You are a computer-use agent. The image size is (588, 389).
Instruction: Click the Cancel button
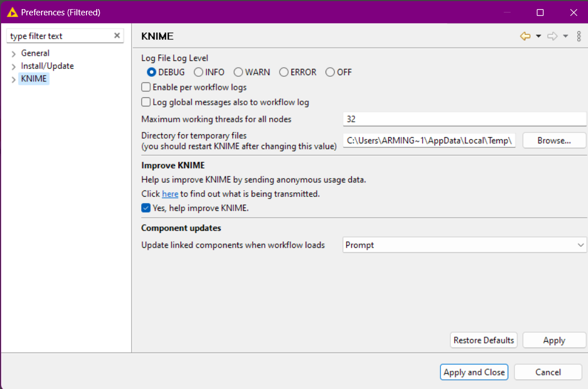548,372
